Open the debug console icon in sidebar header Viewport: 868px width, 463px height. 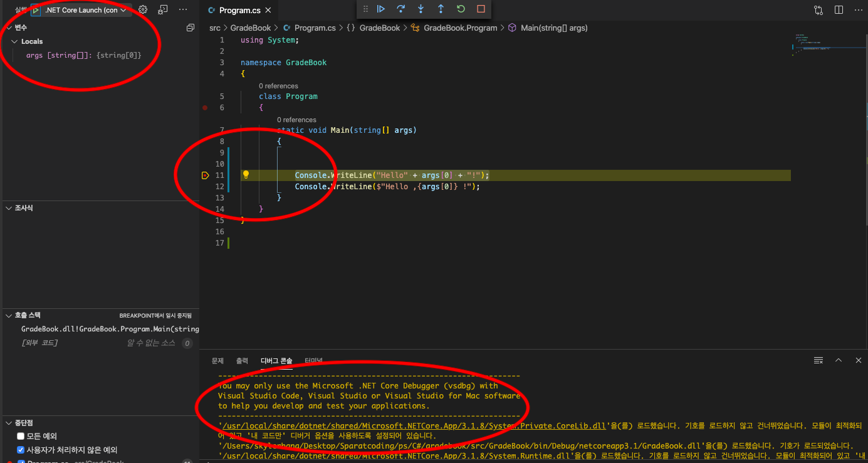pos(163,10)
